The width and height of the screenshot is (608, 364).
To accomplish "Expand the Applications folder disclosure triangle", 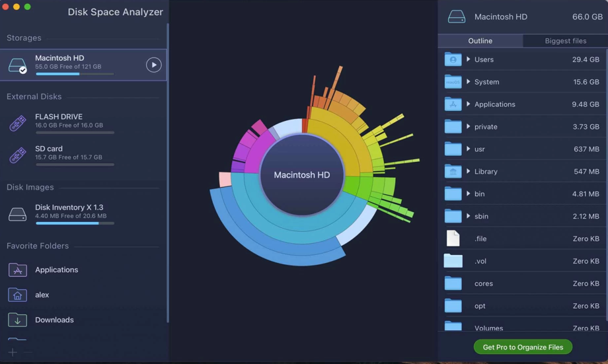I will 469,104.
